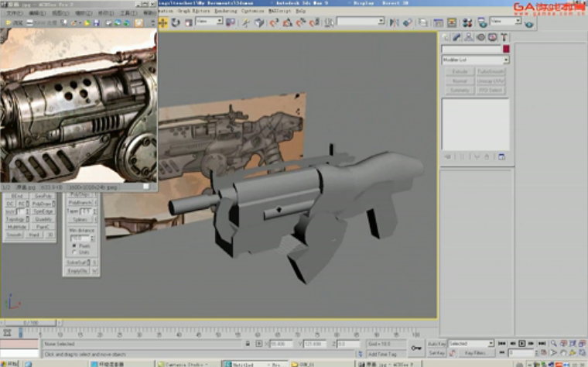Select the Move tool in main toolbar
This screenshot has height=367, width=588.
point(163,23)
